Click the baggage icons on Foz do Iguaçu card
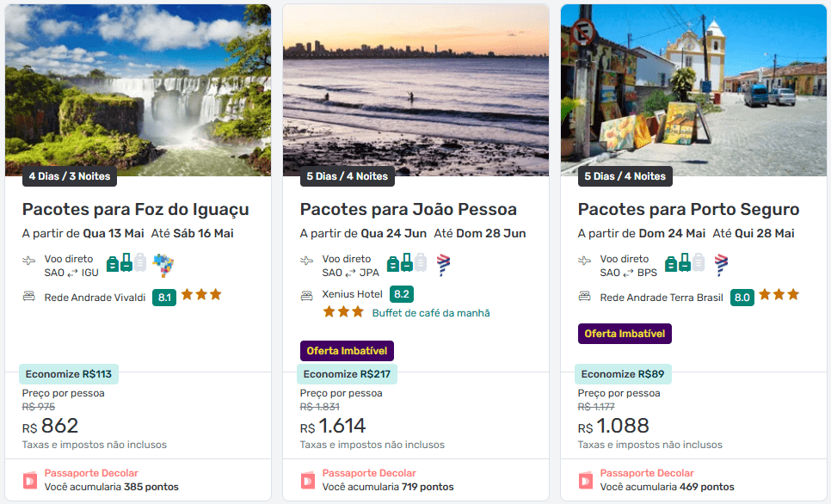Viewport: 831px width, 504px height. pos(126,263)
